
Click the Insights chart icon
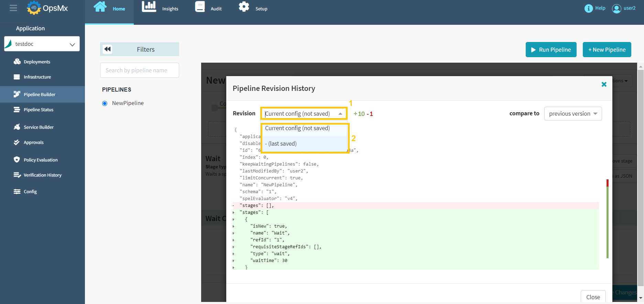tap(149, 7)
